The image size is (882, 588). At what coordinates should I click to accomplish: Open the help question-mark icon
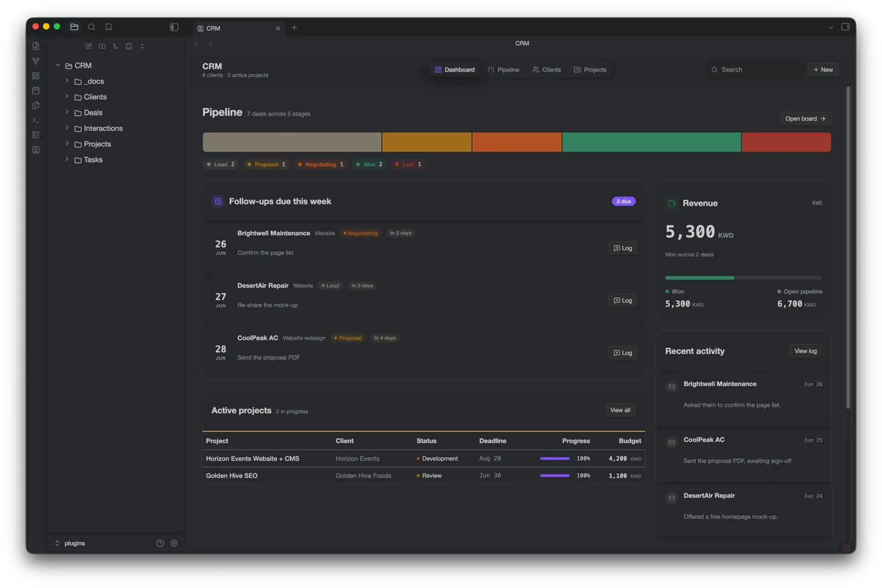pos(160,543)
